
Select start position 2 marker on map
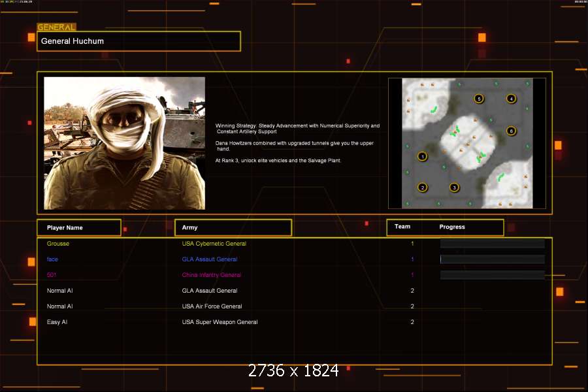tap(423, 188)
